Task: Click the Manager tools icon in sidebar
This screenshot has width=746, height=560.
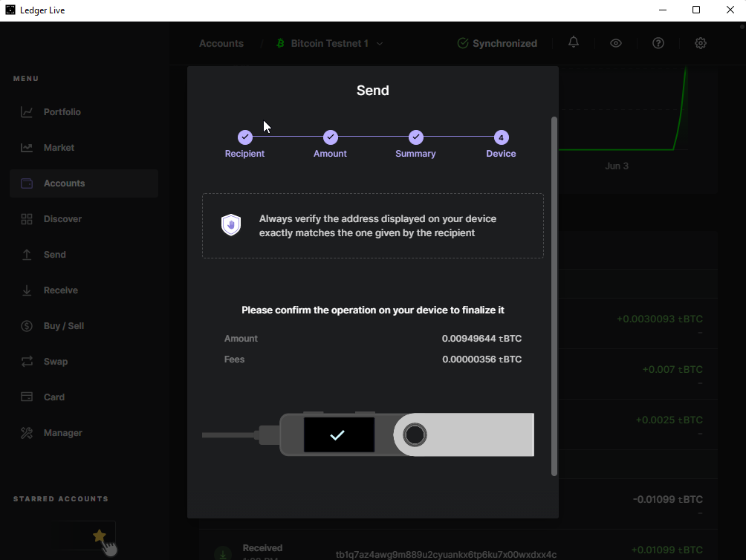Action: [27, 433]
